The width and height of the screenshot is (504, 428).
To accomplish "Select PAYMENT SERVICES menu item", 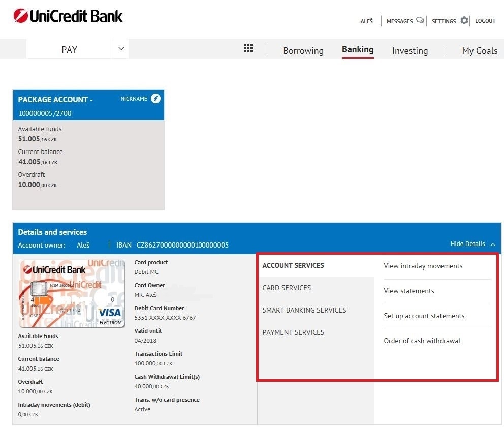I will [293, 332].
